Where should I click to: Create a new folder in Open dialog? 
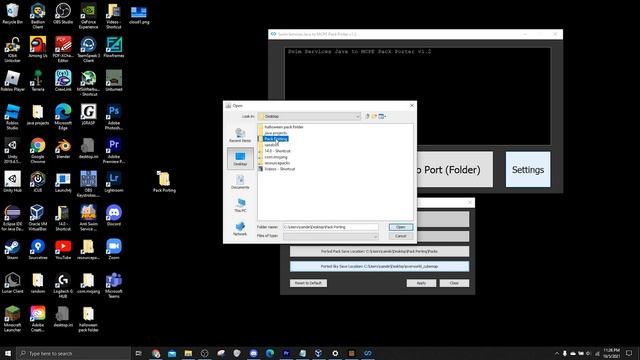[x=374, y=116]
